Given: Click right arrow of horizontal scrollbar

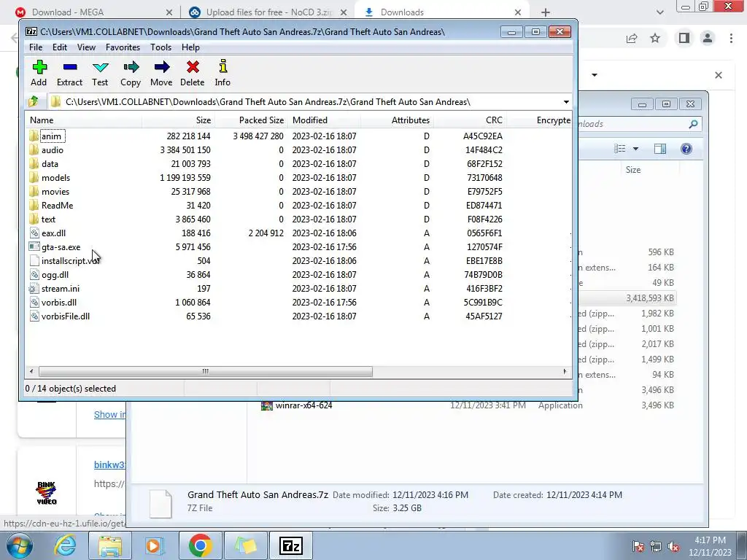Looking at the screenshot, I should coord(565,371).
